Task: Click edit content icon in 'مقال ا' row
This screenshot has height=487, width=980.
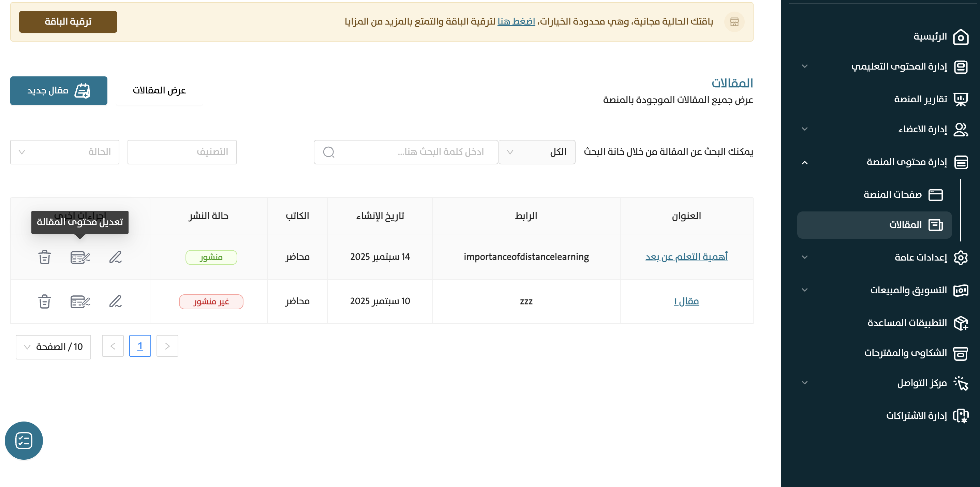Action: (80, 301)
